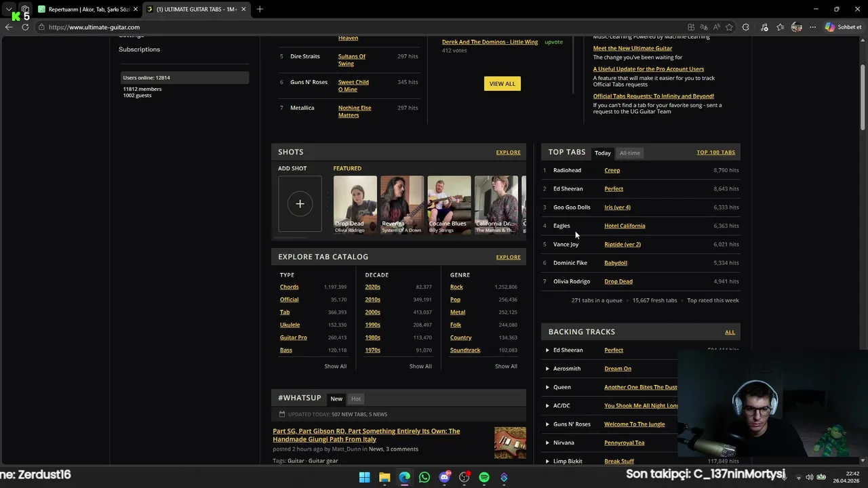The height and width of the screenshot is (488, 868).
Task: Open the 3 comments link on the news post
Action: click(402, 449)
